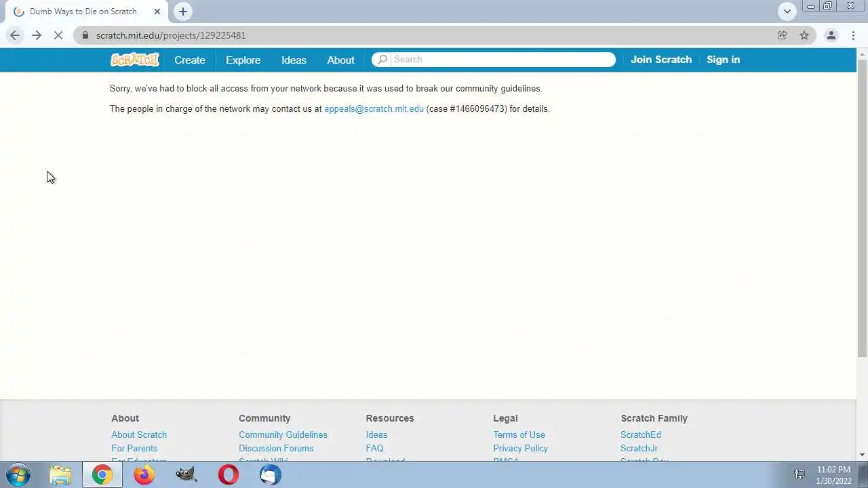Open For Parents footer link

tap(134, 448)
